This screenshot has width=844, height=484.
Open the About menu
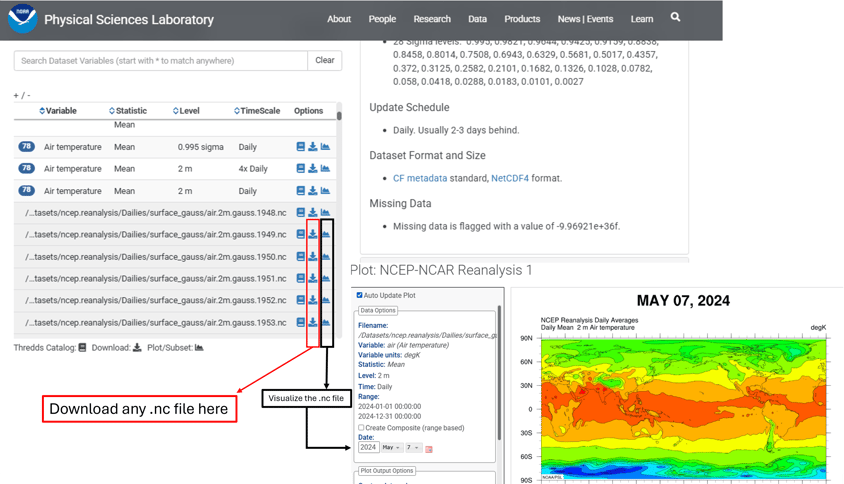pyautogui.click(x=339, y=19)
